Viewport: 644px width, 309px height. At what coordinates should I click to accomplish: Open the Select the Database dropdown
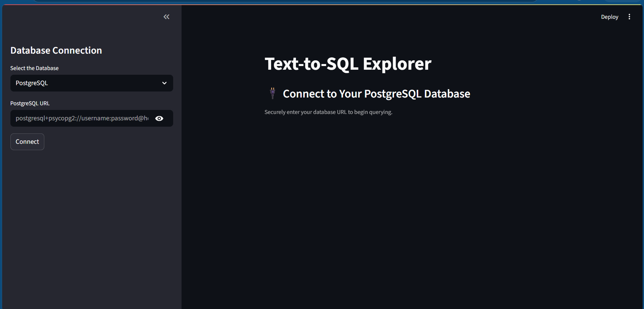point(92,83)
